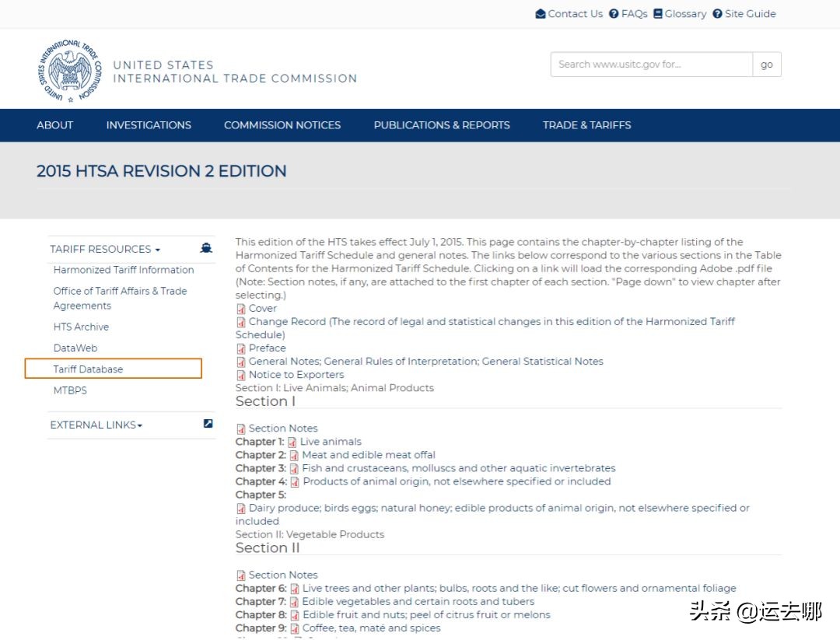Screen dimensions: 840x640
Task: Open the Trade & Tariffs menu
Action: tap(586, 124)
